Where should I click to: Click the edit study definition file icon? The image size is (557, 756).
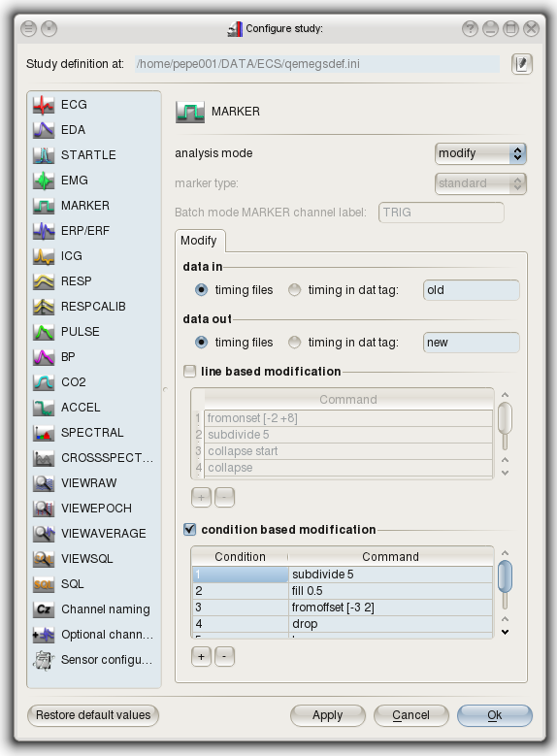[522, 64]
